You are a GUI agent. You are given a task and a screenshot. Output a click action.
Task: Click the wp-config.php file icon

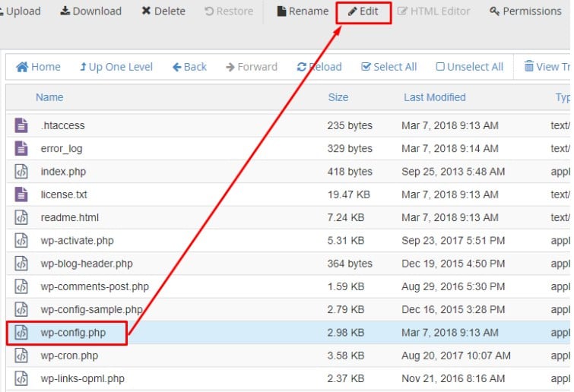tap(21, 333)
